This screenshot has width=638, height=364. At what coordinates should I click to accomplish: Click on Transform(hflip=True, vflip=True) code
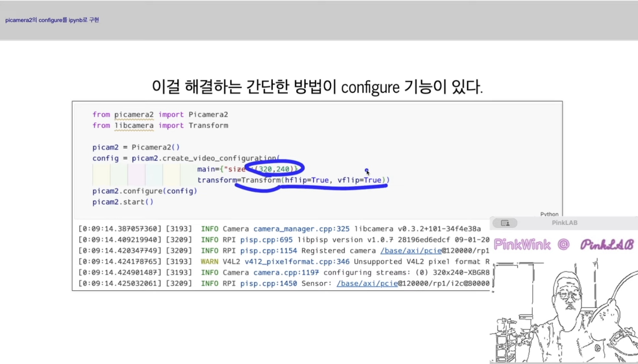pyautogui.click(x=315, y=180)
